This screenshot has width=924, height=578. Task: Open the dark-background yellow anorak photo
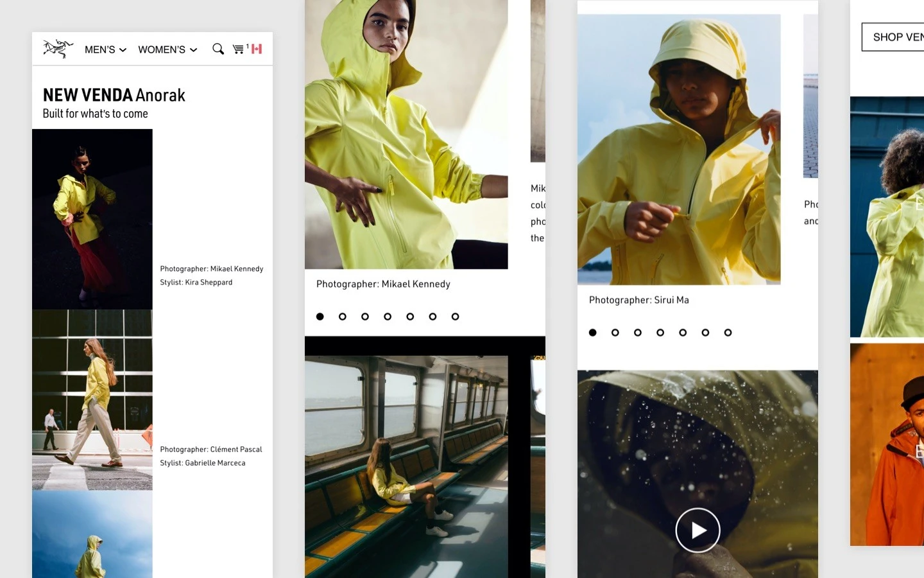coord(92,219)
